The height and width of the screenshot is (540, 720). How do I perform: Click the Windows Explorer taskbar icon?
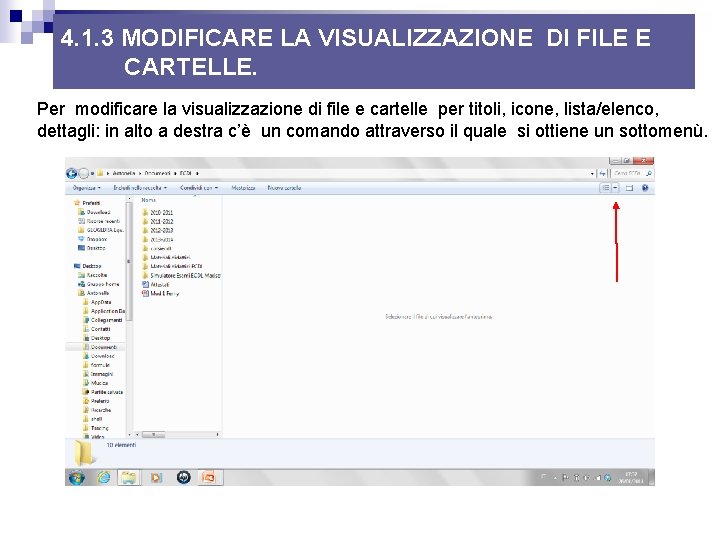coord(129,478)
